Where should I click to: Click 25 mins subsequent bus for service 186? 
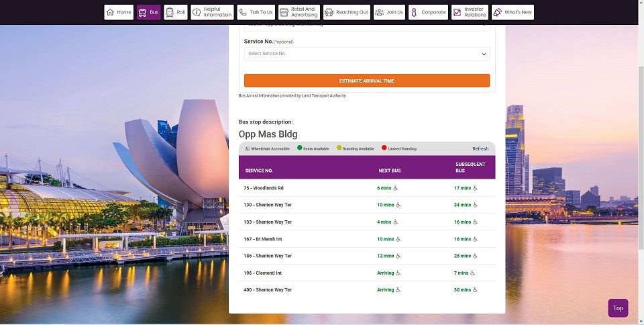[462, 256]
